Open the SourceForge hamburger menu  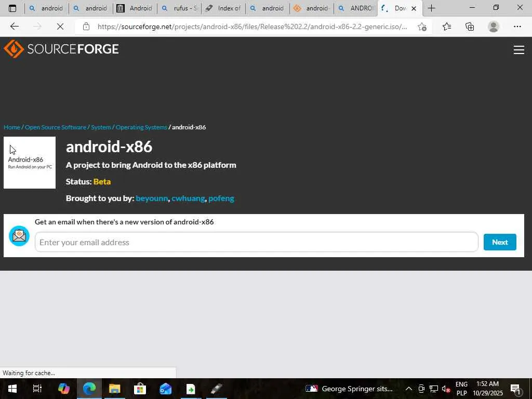tap(518, 50)
